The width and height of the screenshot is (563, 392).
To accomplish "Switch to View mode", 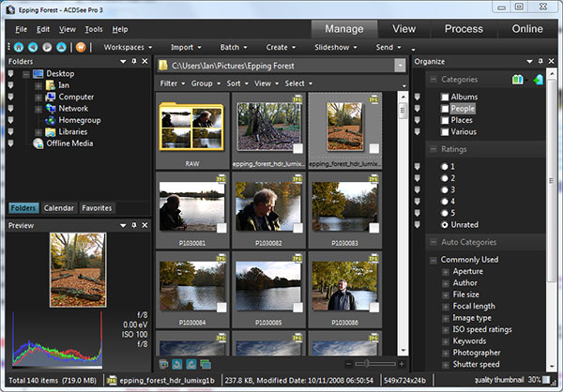I will 403,28.
